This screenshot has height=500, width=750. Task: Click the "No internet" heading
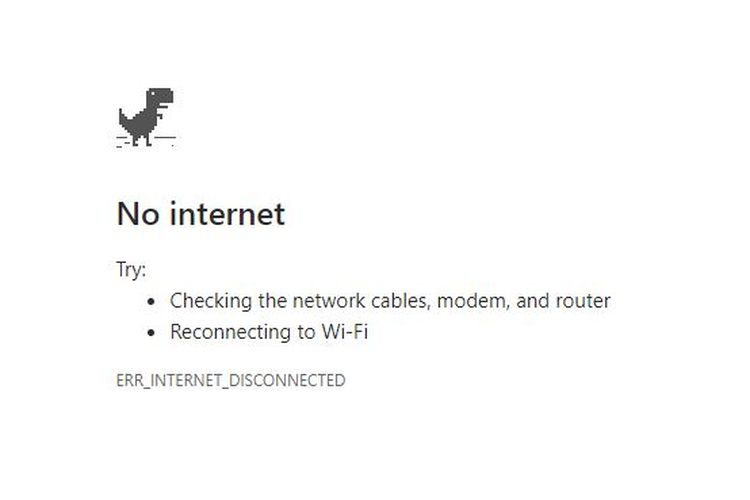point(201,213)
